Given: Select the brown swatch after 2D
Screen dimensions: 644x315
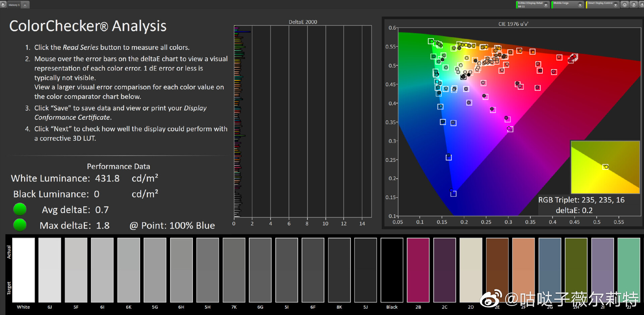Looking at the screenshot, I should [497, 270].
